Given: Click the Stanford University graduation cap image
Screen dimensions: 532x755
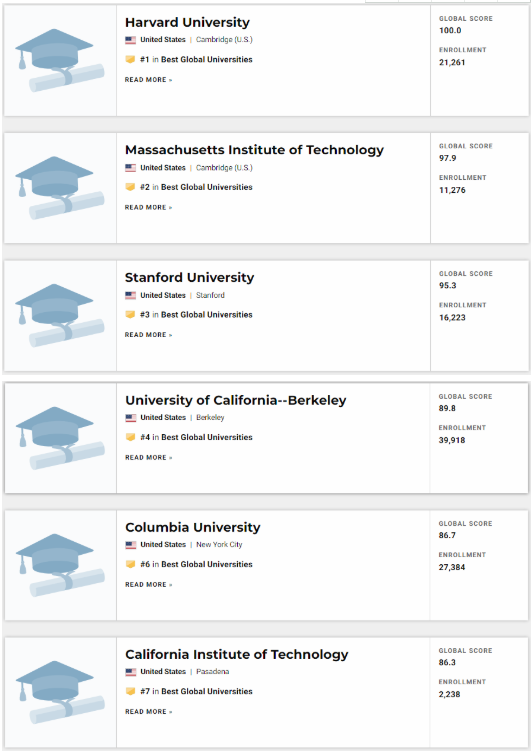Looking at the screenshot, I should point(60,315).
